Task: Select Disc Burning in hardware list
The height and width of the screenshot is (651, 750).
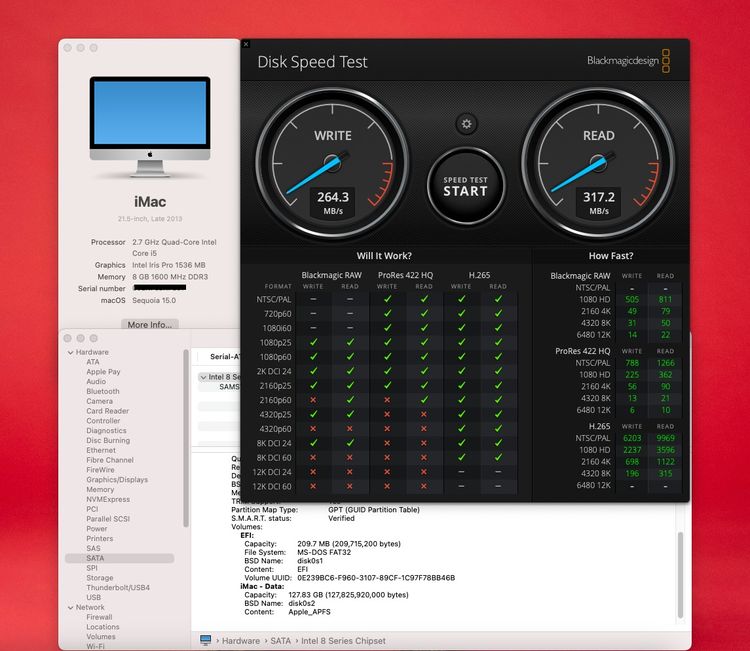Action: [108, 440]
